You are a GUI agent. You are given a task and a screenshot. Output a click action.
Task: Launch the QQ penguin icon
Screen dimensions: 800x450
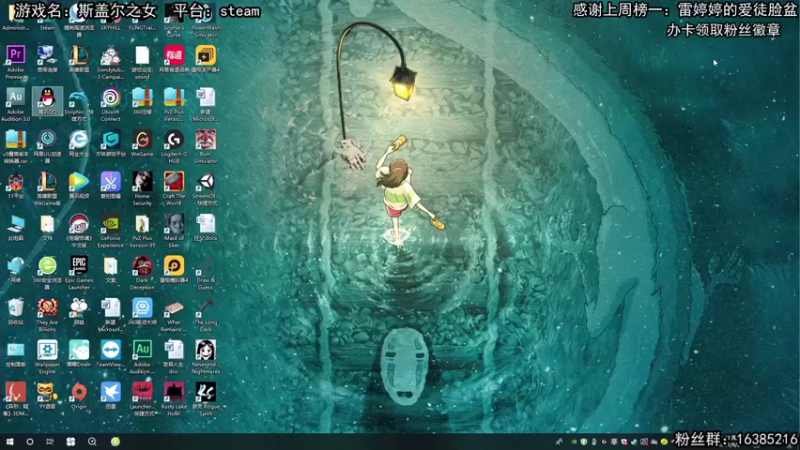tap(47, 101)
